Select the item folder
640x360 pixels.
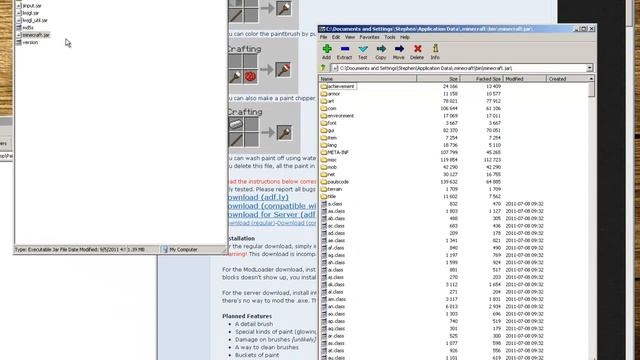tap(329, 138)
